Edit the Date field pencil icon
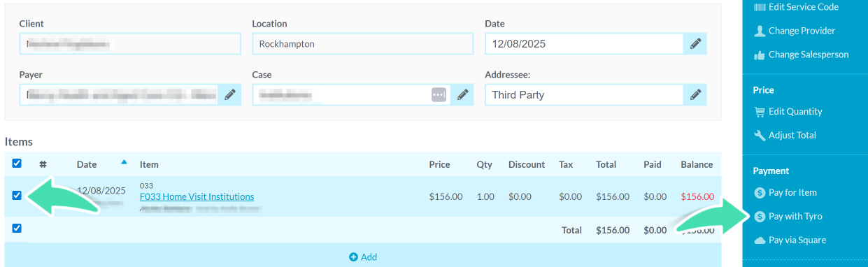The image size is (868, 267). pos(695,44)
